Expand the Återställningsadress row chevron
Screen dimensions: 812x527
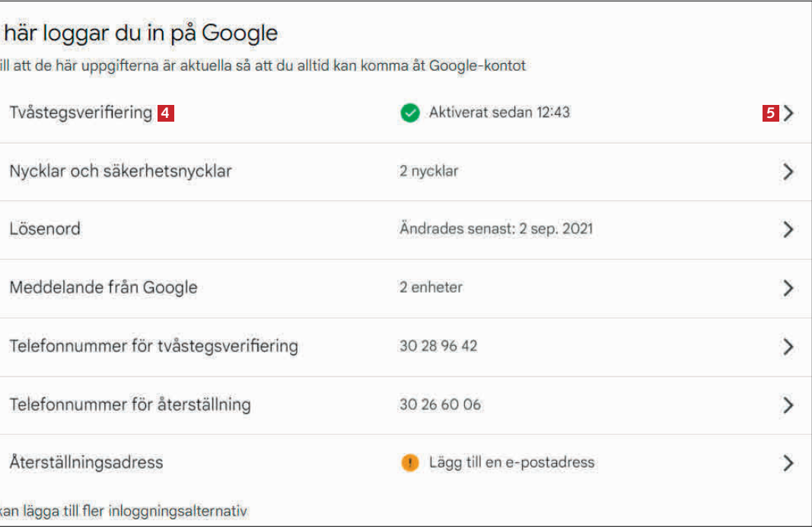pyautogui.click(x=788, y=462)
